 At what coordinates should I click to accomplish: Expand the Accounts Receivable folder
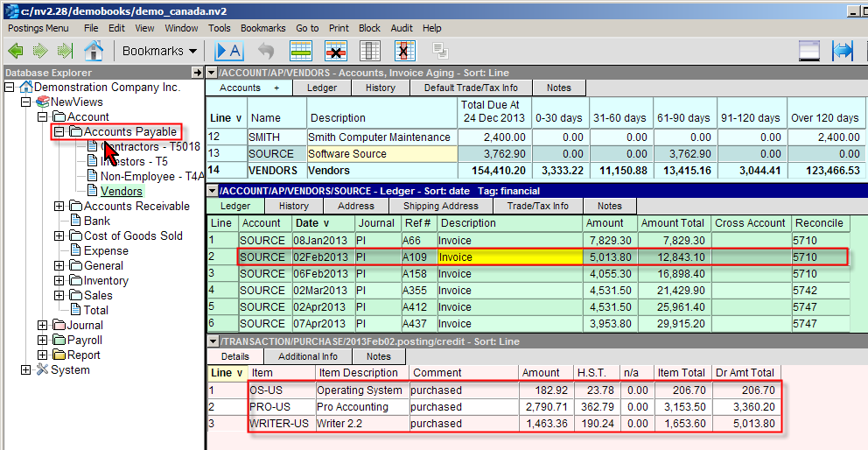59,207
